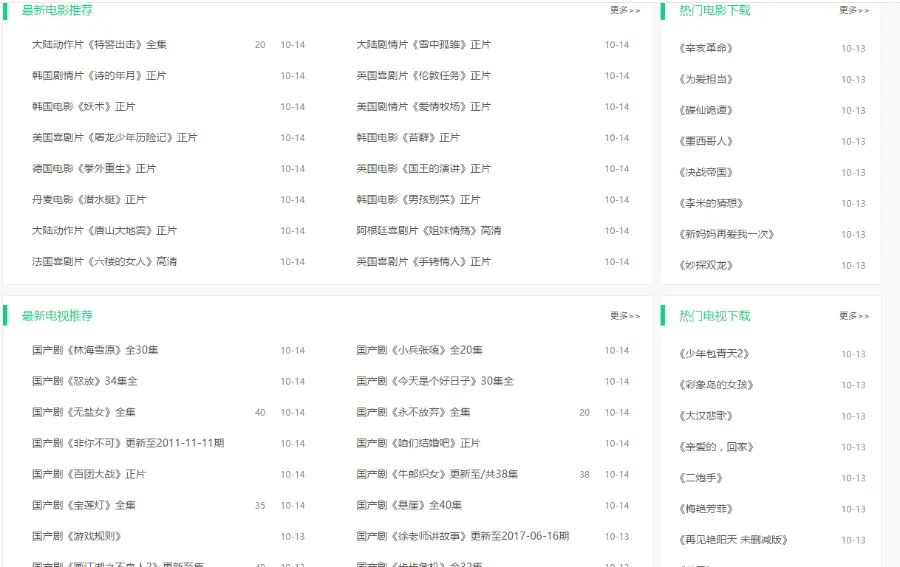Click the 热门电视下载 section heading

(x=715, y=316)
